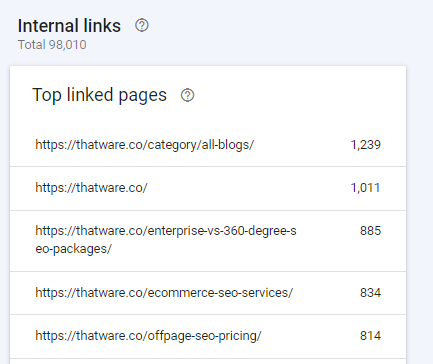This screenshot has height=364, width=433.
Task: Open the ecommerce-seo-services URL
Action: click(164, 293)
